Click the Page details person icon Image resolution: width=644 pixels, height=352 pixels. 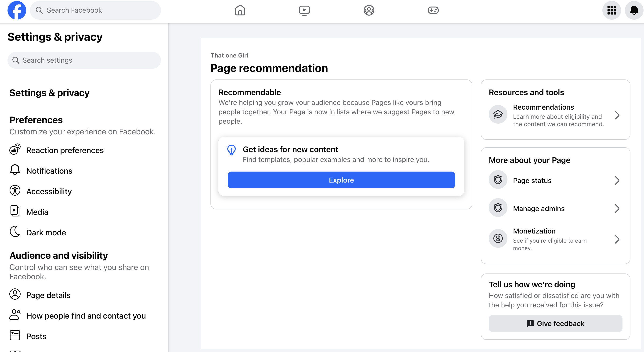[15, 295]
